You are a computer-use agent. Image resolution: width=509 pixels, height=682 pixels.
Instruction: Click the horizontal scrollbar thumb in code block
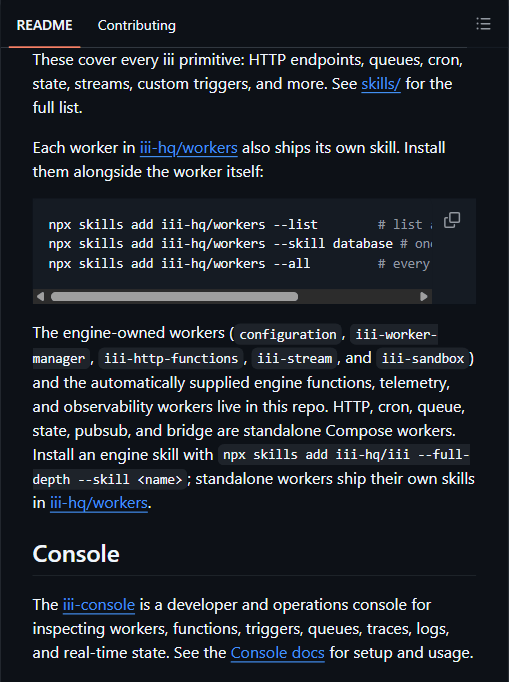[x=174, y=297]
